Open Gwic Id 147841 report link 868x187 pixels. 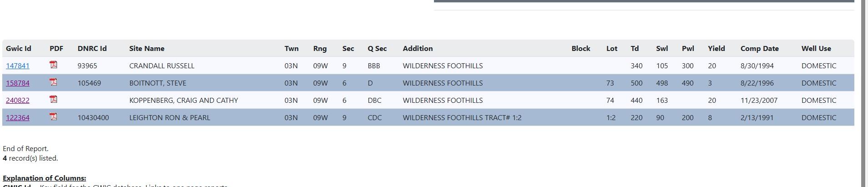coord(18,66)
